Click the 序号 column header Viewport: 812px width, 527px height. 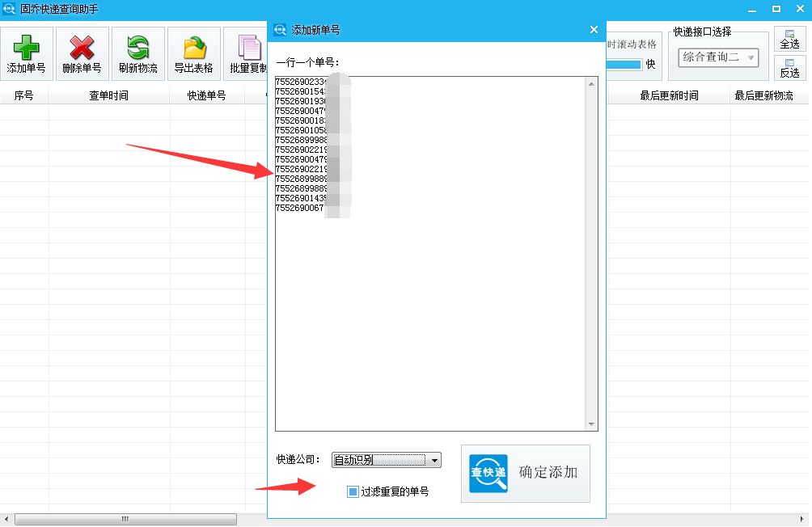click(x=23, y=95)
